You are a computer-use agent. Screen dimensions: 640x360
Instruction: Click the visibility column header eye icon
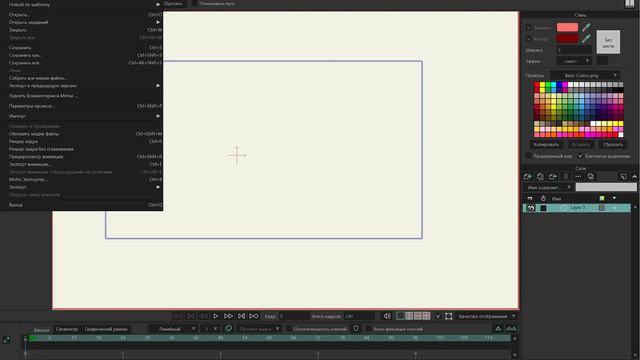pyautogui.click(x=530, y=198)
